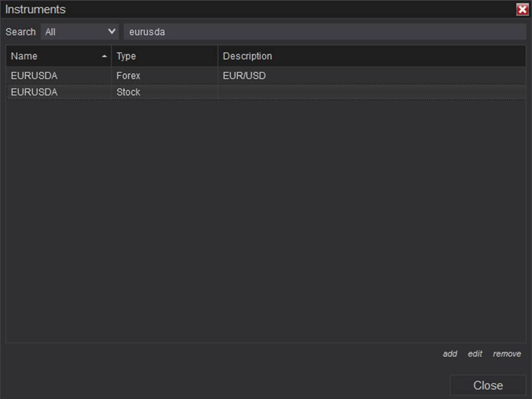Viewport: 532px width, 399px height.
Task: Click empty description cell of Stock row
Action: tap(372, 92)
